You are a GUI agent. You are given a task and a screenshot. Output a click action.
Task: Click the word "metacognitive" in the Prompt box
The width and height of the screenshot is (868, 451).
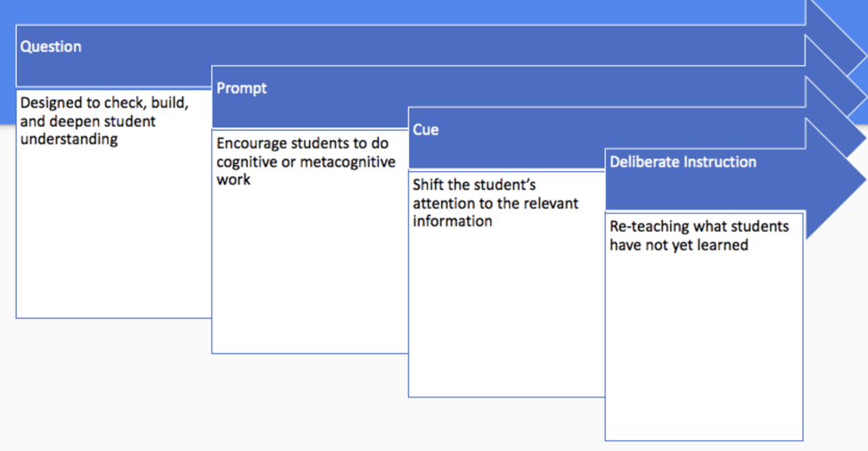[348, 162]
